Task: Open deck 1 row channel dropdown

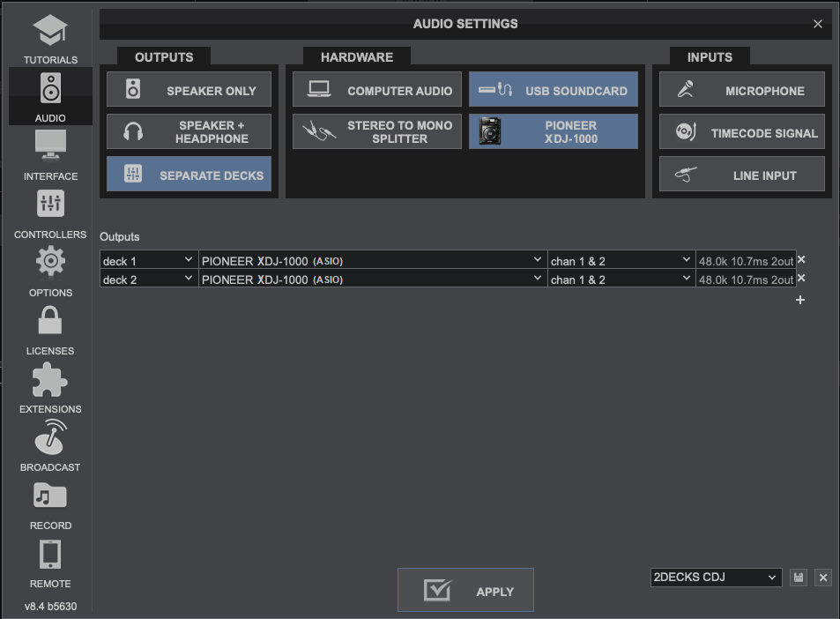Action: point(621,260)
